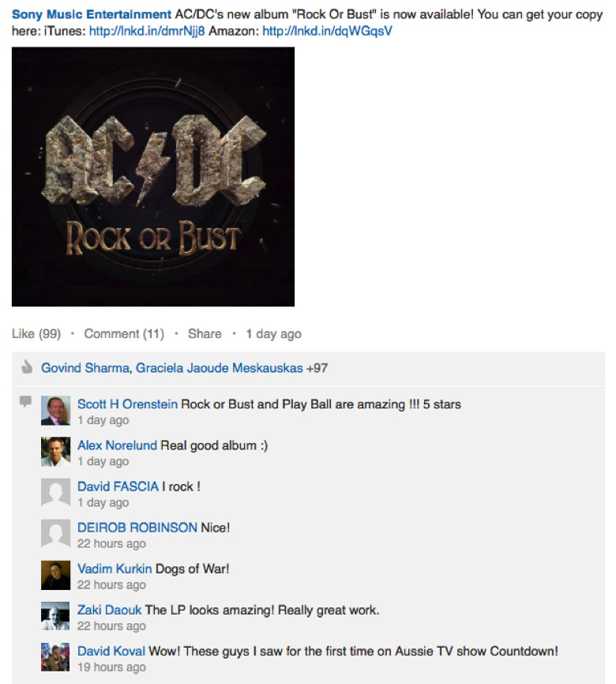Image resolution: width=616 pixels, height=684 pixels.
Task: Open the Sony Music Entertainment page link
Action: click(x=92, y=14)
